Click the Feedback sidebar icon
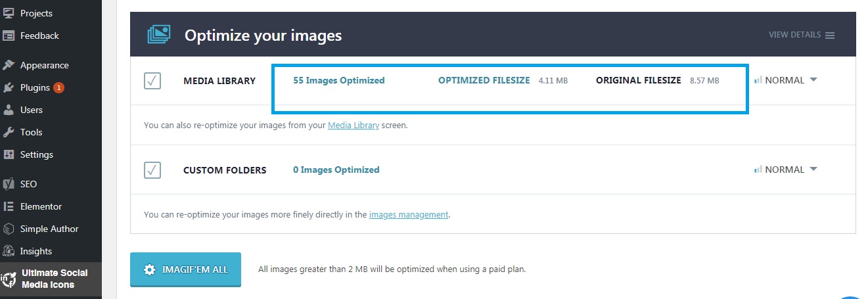The height and width of the screenshot is (299, 868). (x=9, y=35)
